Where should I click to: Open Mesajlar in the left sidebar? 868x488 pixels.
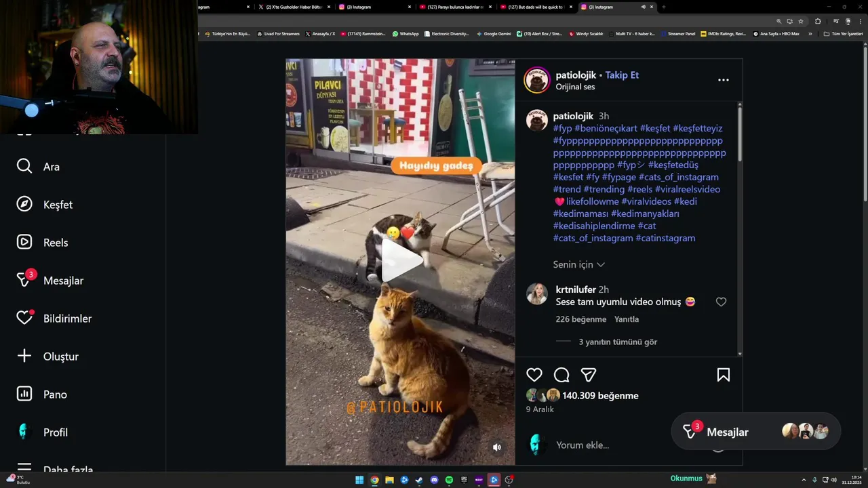click(50, 280)
